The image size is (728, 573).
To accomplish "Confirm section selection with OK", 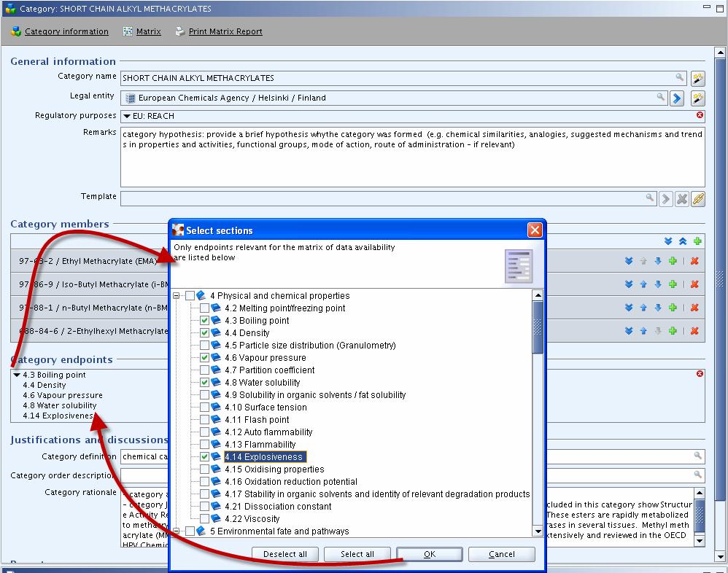I will [430, 554].
